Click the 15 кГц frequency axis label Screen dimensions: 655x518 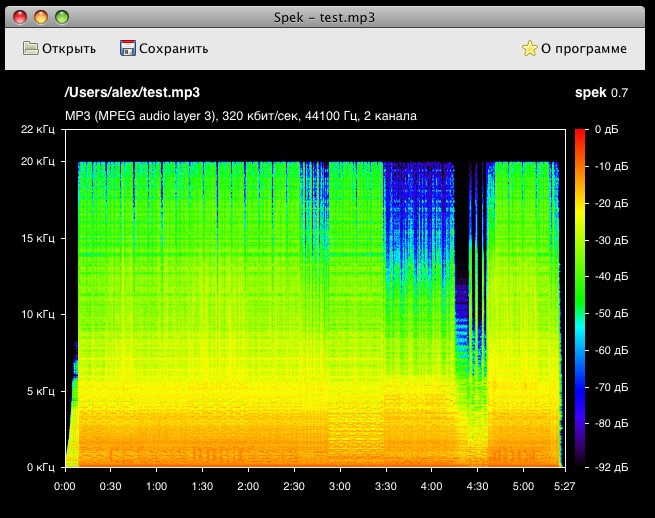click(x=38, y=238)
